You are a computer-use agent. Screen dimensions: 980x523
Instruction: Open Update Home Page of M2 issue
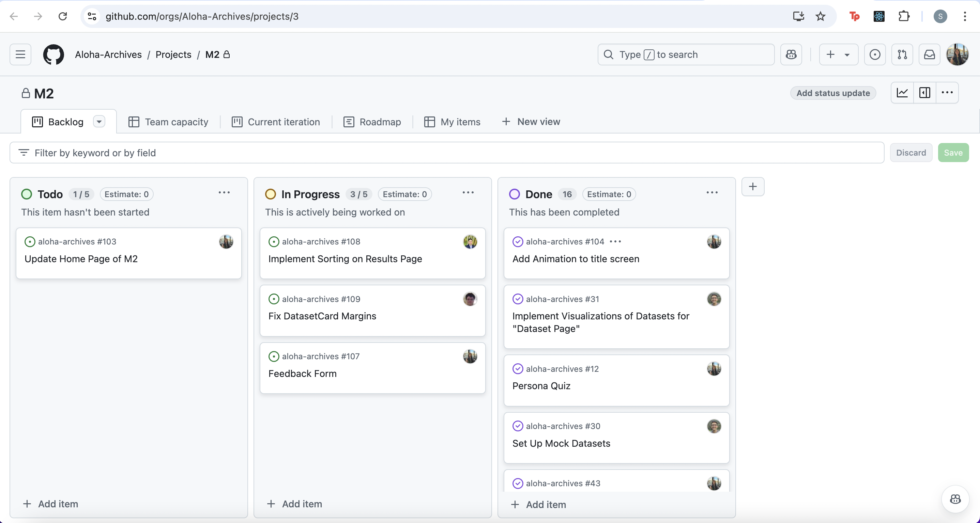[x=81, y=259]
